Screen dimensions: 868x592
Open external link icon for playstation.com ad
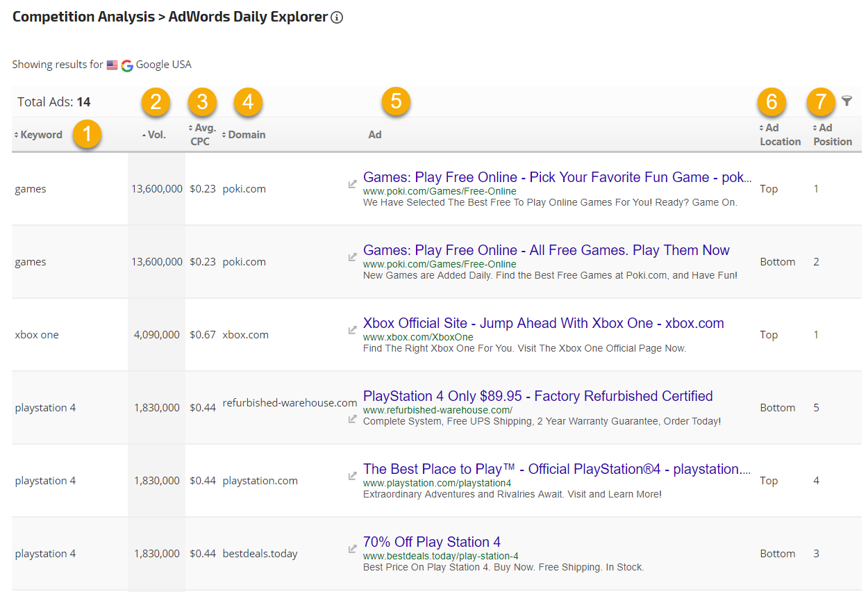point(353,476)
